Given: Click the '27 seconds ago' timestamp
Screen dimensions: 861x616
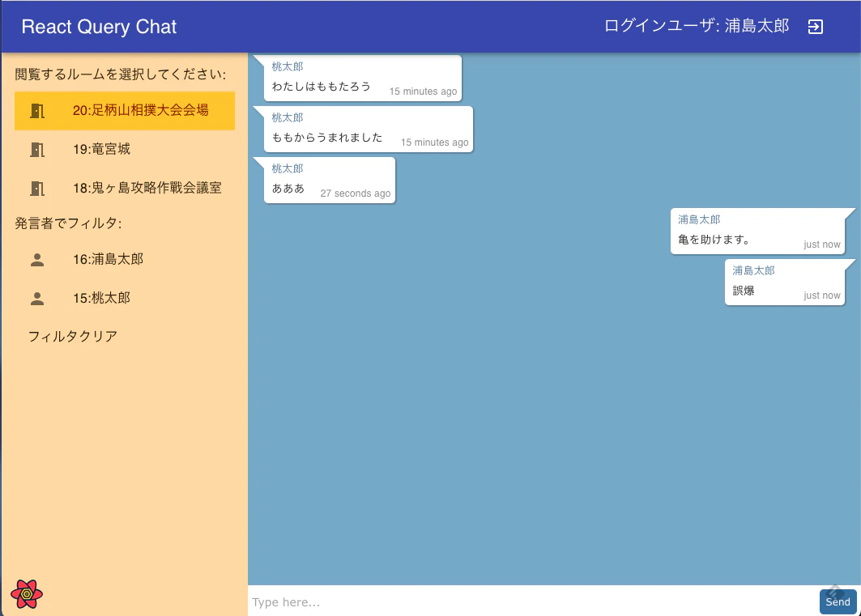Looking at the screenshot, I should 356,193.
